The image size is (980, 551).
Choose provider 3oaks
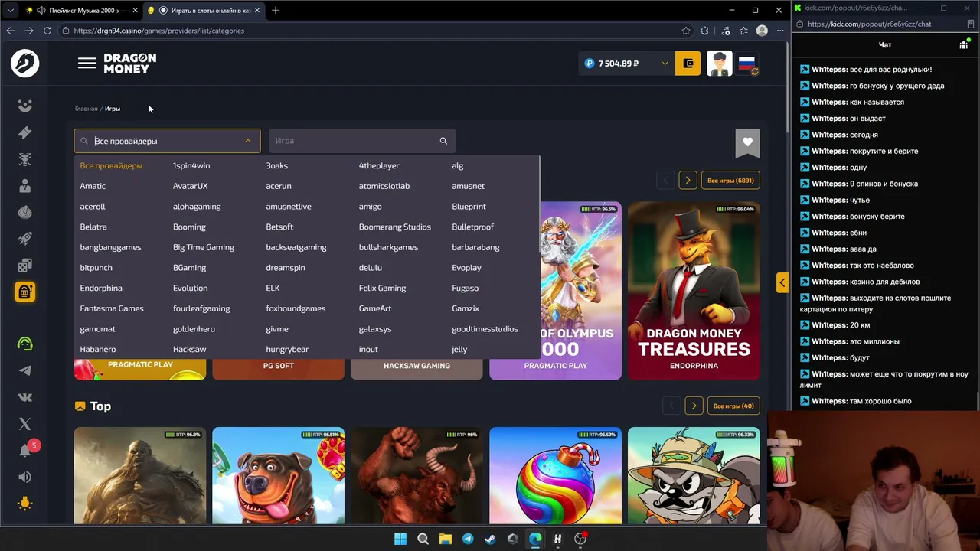tap(277, 165)
